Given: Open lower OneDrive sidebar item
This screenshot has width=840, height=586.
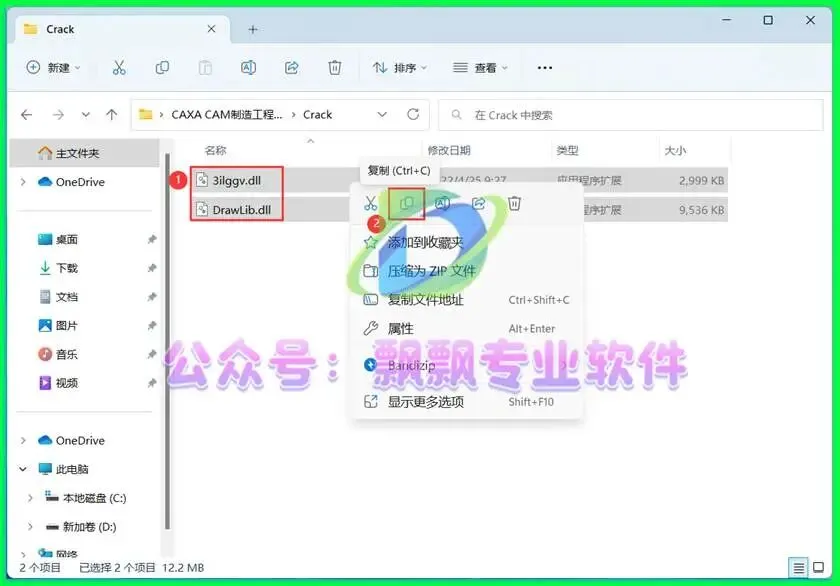Looking at the screenshot, I should pos(79,440).
